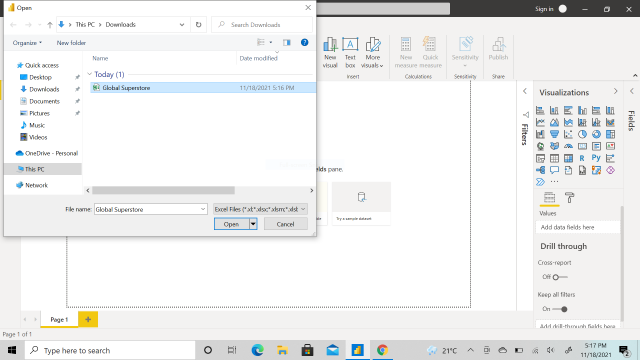Open the File name history dropdown

[203, 209]
